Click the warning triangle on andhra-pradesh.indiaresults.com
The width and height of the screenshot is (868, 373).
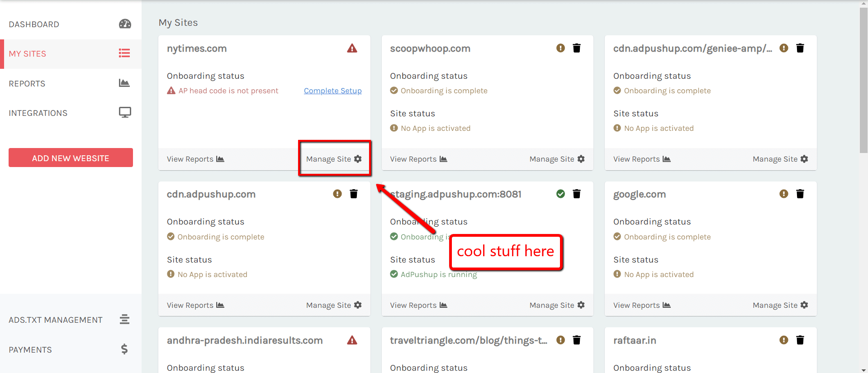(352, 340)
